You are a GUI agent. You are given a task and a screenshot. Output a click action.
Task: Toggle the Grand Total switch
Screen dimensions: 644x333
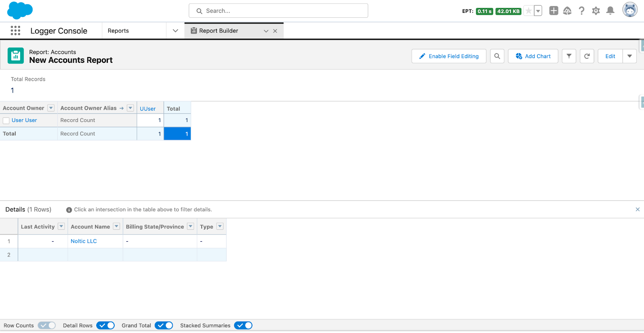pyautogui.click(x=164, y=325)
